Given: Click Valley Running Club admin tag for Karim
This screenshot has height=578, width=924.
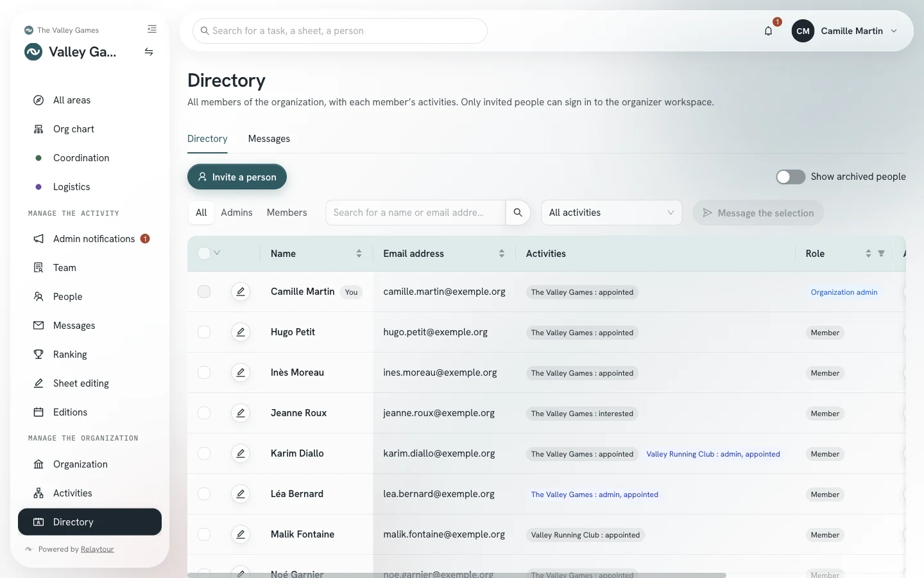Looking at the screenshot, I should coord(713,454).
